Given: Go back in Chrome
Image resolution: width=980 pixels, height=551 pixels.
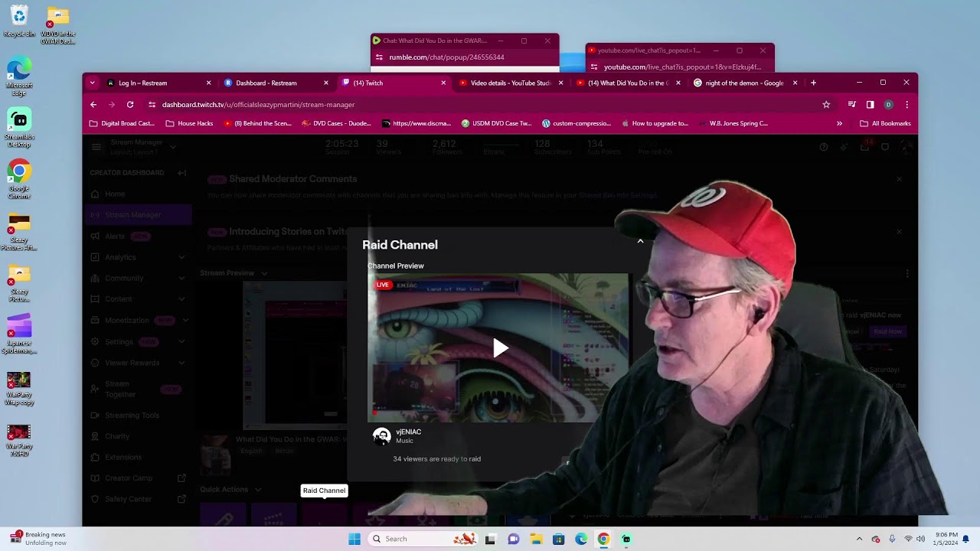Looking at the screenshot, I should pyautogui.click(x=93, y=104).
